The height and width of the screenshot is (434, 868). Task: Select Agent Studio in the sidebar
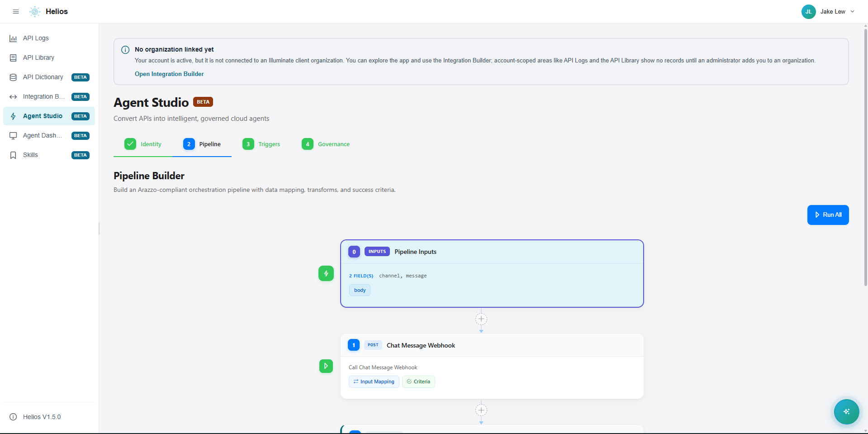[x=49, y=116]
